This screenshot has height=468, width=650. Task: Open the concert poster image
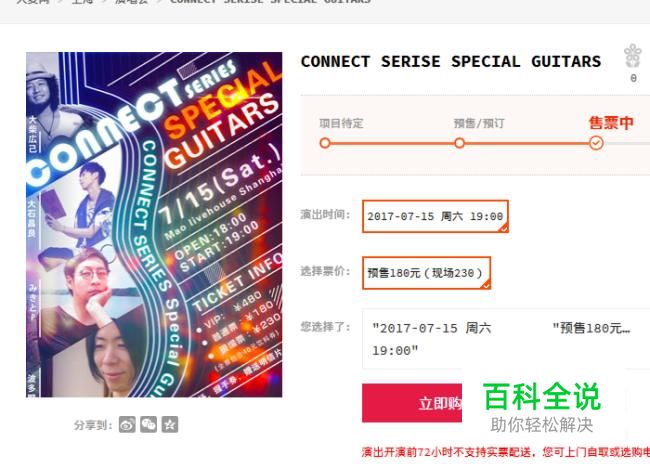(154, 224)
